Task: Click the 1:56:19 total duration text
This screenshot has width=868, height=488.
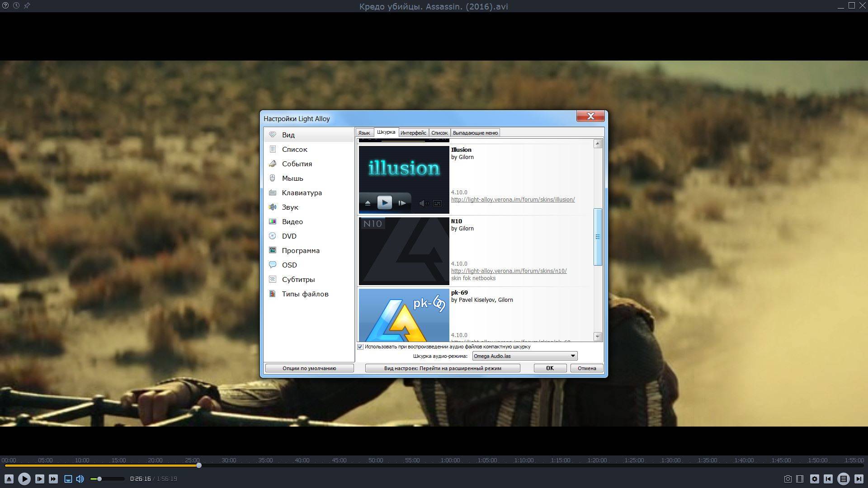Action: (x=167, y=479)
